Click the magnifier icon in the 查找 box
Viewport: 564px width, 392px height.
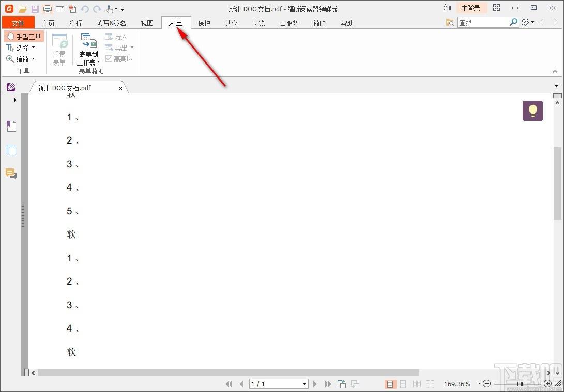click(514, 22)
